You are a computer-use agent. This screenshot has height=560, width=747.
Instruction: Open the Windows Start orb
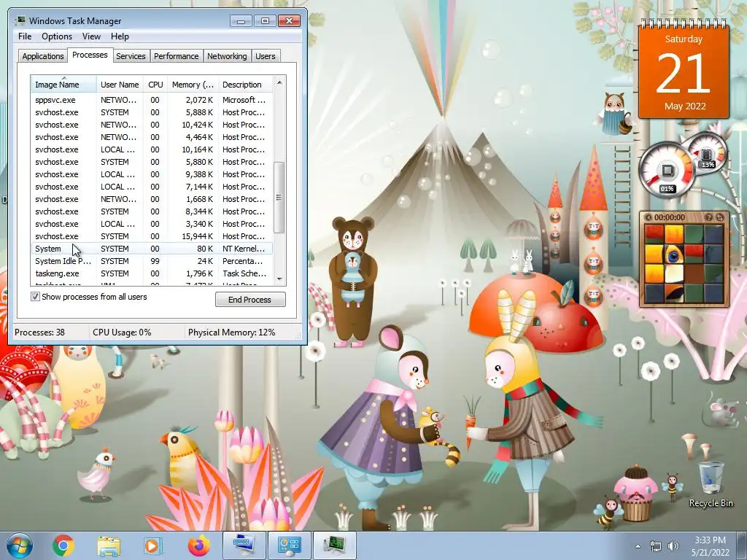pos(20,545)
